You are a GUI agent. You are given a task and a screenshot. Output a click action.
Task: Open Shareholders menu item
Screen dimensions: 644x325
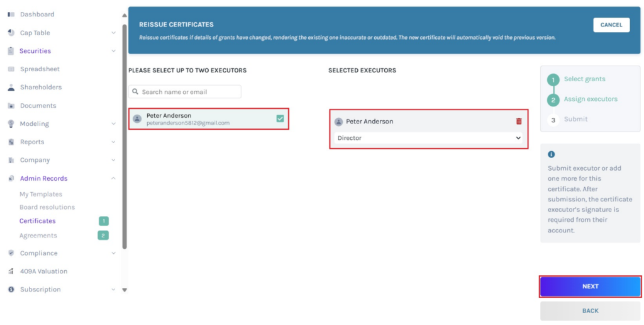coord(41,87)
